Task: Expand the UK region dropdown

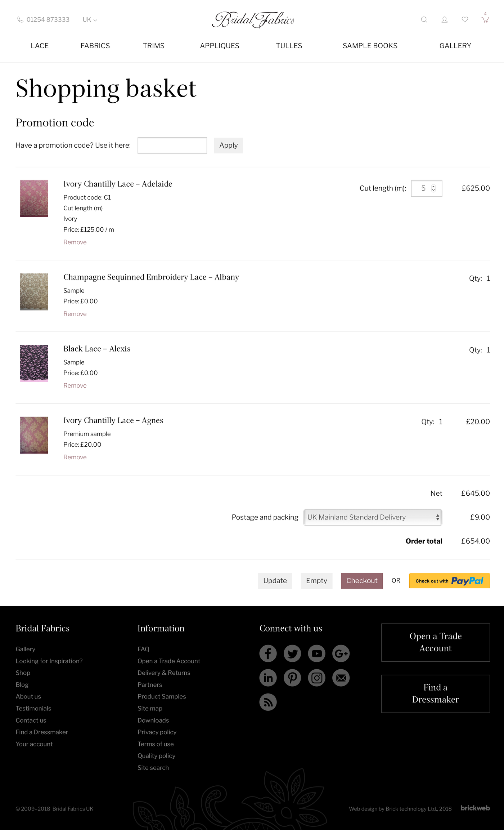Action: pyautogui.click(x=90, y=20)
